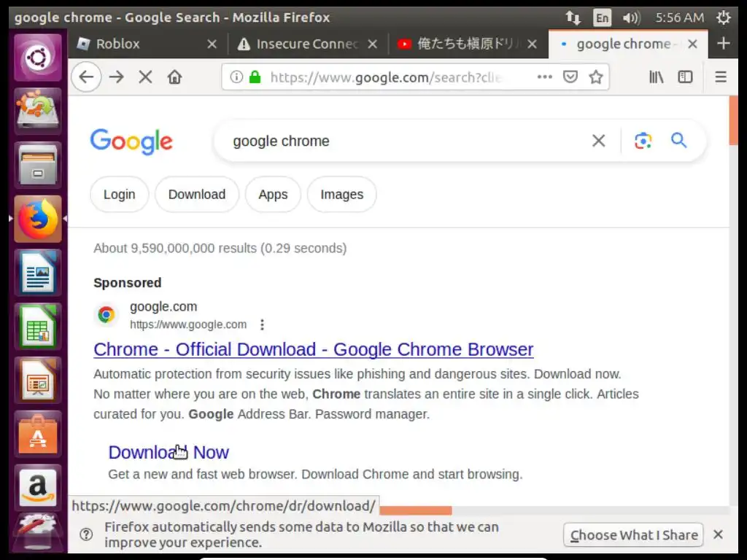Click the Download Now sitelink
747x560 pixels.
click(x=169, y=452)
